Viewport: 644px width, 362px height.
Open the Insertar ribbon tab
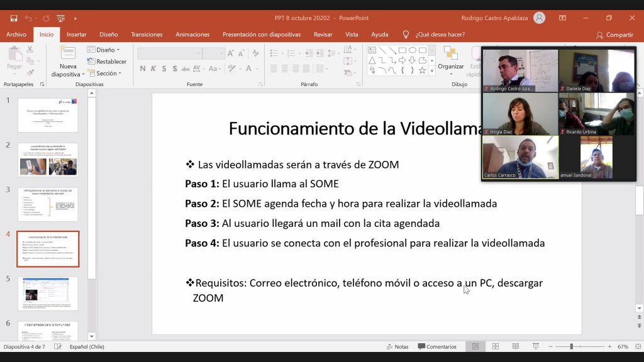[77, 35]
